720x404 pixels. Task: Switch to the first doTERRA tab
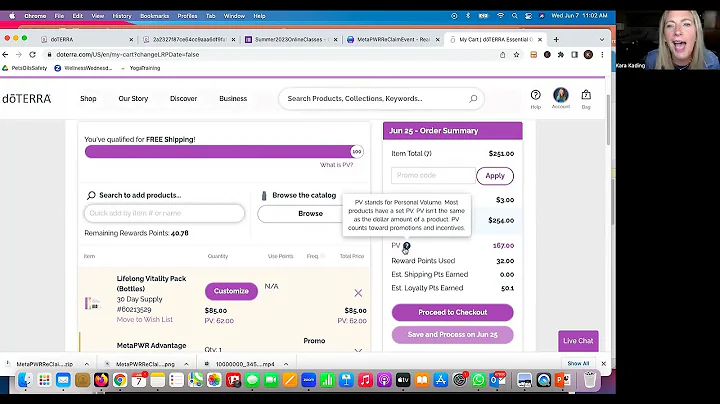pyautogui.click(x=85, y=39)
